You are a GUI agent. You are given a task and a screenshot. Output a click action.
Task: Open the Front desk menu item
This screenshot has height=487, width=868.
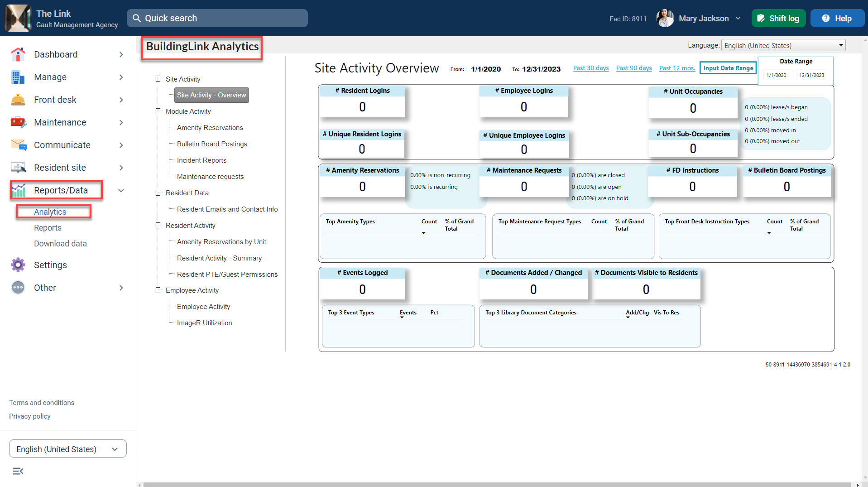point(55,100)
